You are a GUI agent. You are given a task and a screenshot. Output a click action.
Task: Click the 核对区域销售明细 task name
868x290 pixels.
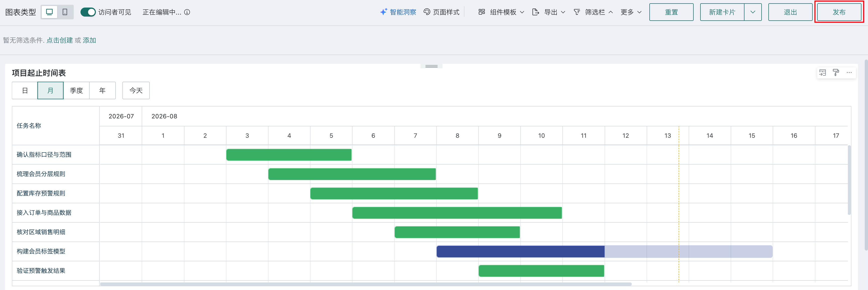(x=41, y=232)
